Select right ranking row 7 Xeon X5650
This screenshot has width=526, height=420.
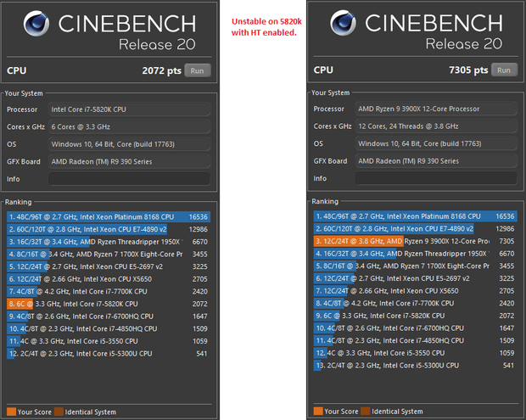click(x=416, y=291)
